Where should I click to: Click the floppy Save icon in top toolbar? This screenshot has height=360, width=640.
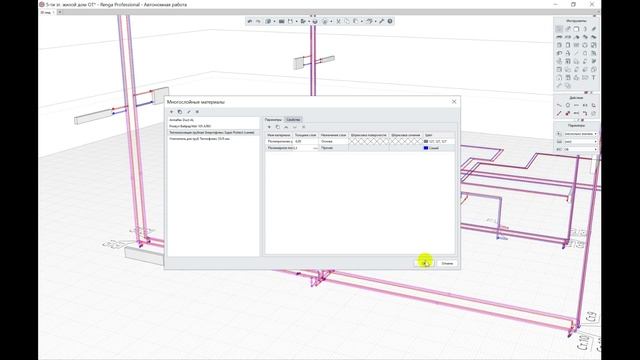[290, 21]
